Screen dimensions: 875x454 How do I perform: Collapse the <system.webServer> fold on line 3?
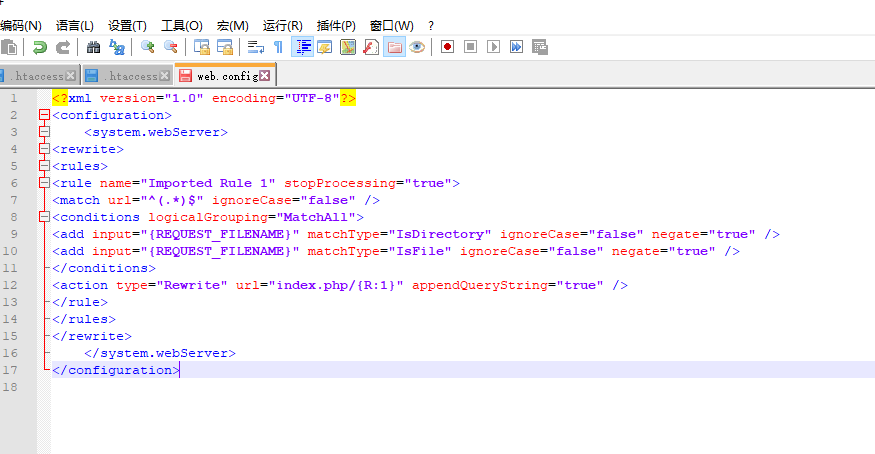click(45, 132)
